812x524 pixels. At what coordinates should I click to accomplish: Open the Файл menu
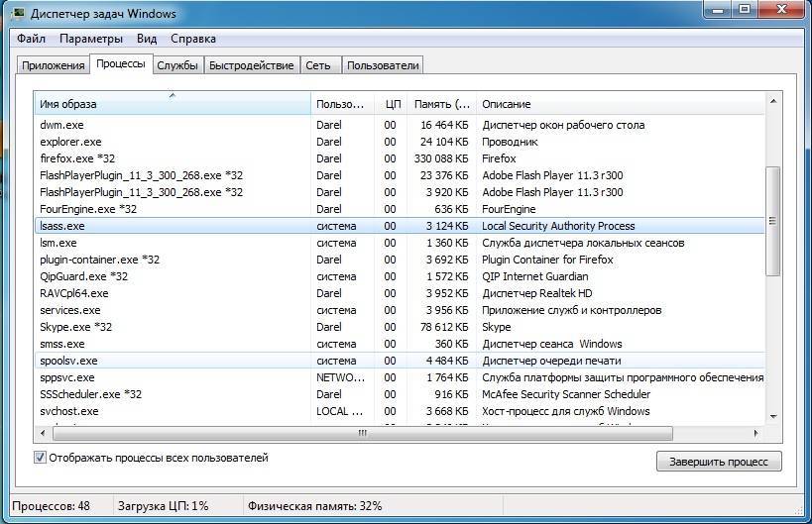[31, 39]
